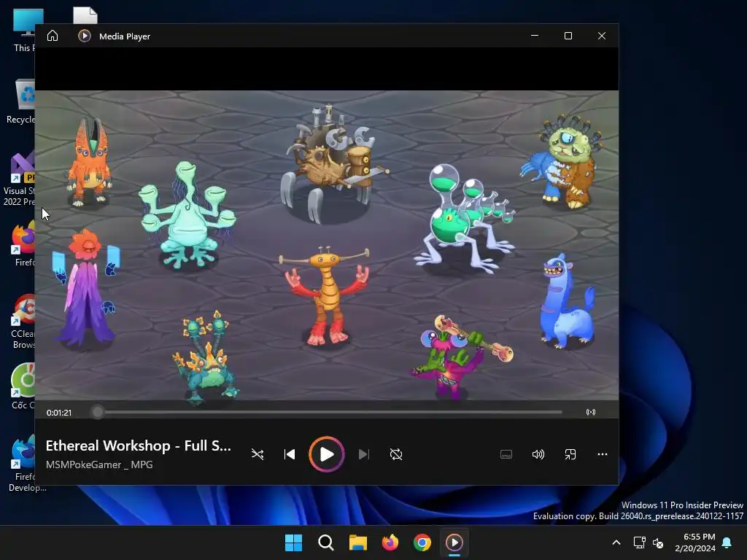
Task: Click the muted volume tray icon
Action: [658, 542]
